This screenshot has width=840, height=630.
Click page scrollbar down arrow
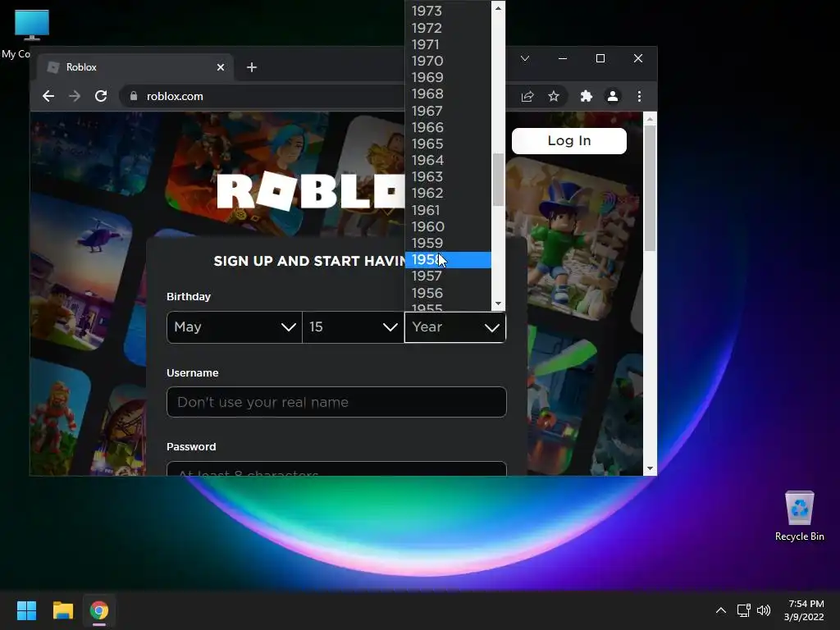pyautogui.click(x=650, y=468)
